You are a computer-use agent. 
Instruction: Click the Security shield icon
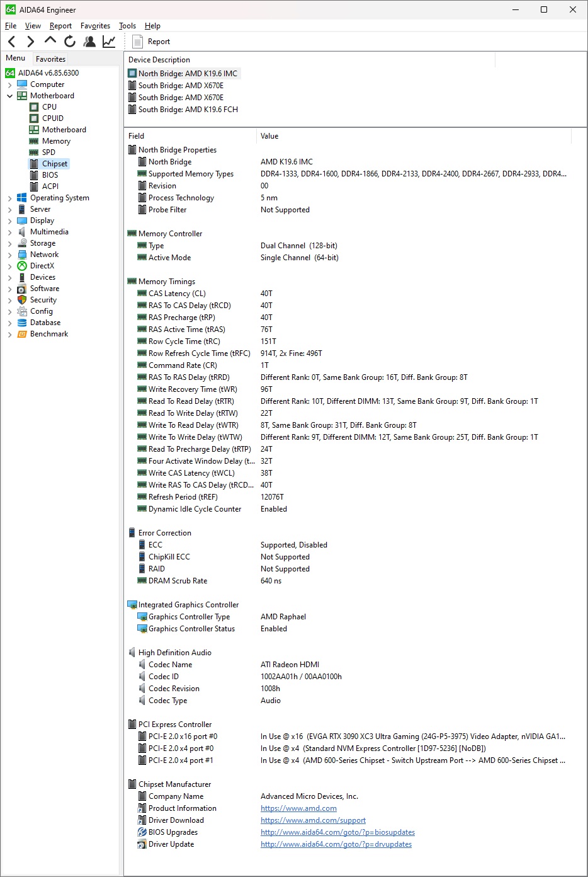22,300
